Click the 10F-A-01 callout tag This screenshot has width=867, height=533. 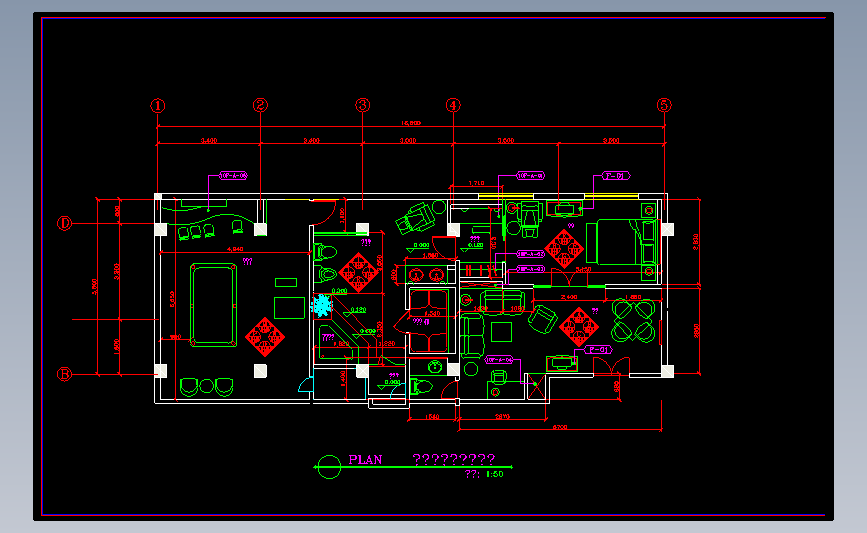point(530,176)
